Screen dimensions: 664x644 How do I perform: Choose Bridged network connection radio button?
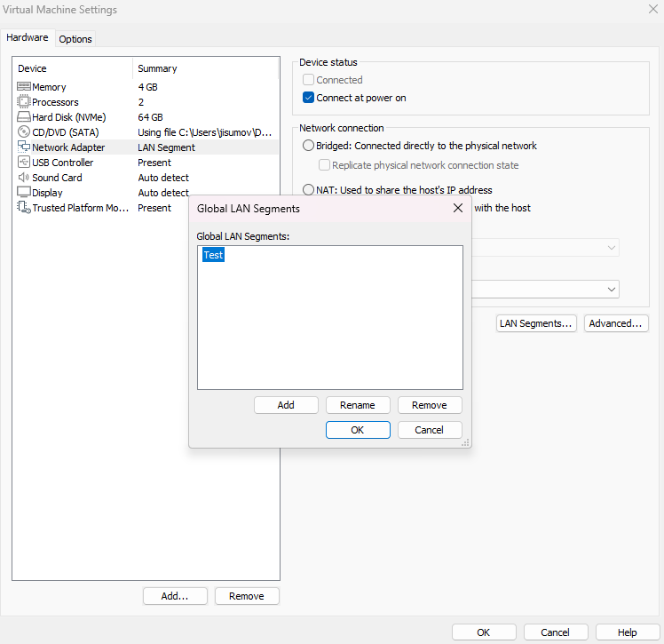308,146
